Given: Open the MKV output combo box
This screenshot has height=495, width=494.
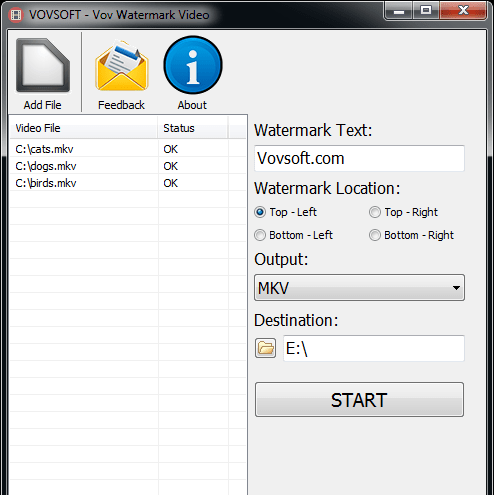Looking at the screenshot, I should (359, 288).
